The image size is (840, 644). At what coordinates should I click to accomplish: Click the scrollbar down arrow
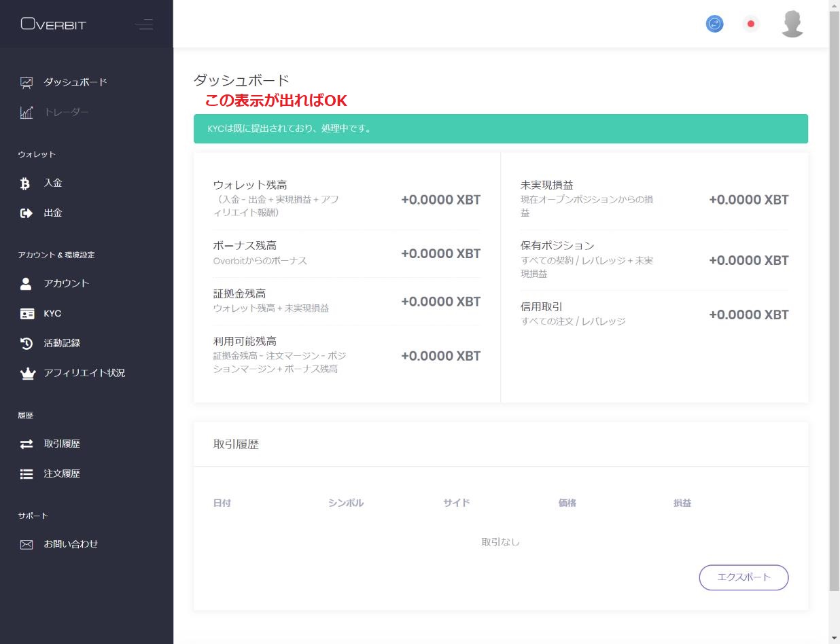pos(835,638)
